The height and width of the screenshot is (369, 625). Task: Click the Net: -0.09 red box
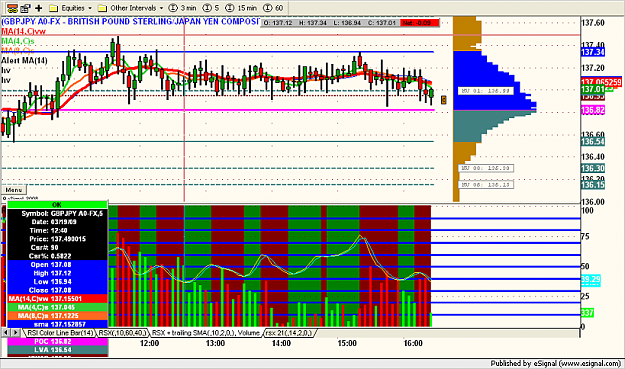(x=419, y=23)
